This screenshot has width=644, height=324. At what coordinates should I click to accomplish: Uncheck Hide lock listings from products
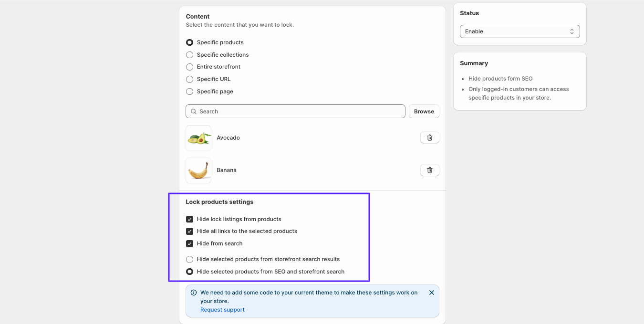190,219
